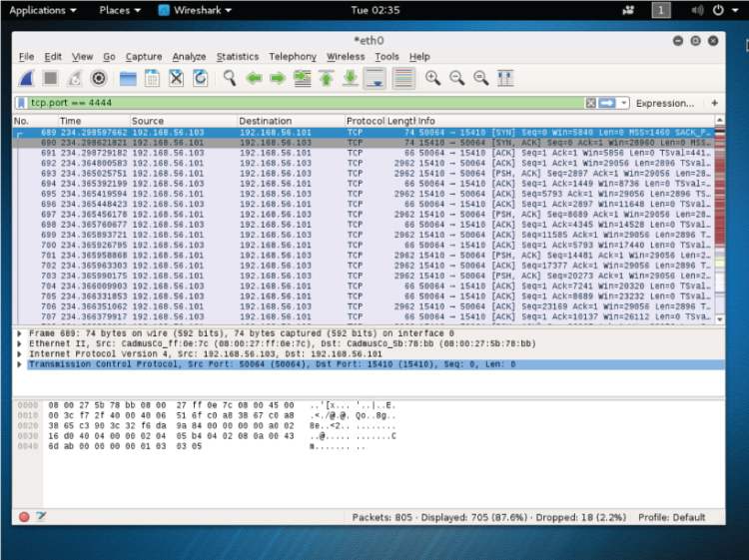The width and height of the screenshot is (749, 560).
Task: Reload the capture file
Action: [200, 78]
